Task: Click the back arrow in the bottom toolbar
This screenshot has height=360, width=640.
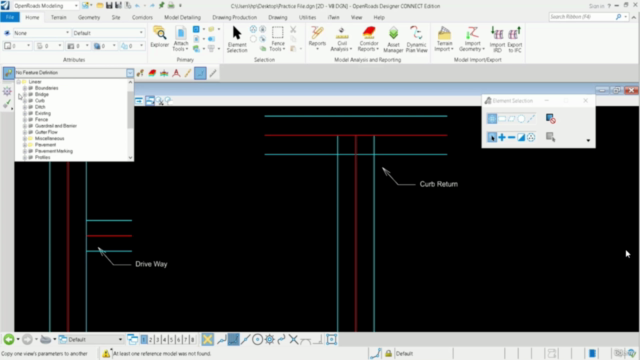Action: click(x=9, y=339)
